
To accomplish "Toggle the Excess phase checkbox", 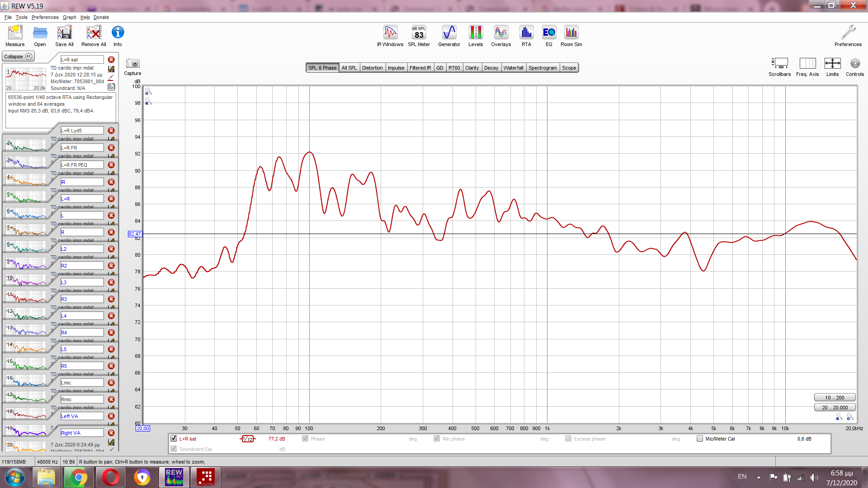I will click(568, 438).
